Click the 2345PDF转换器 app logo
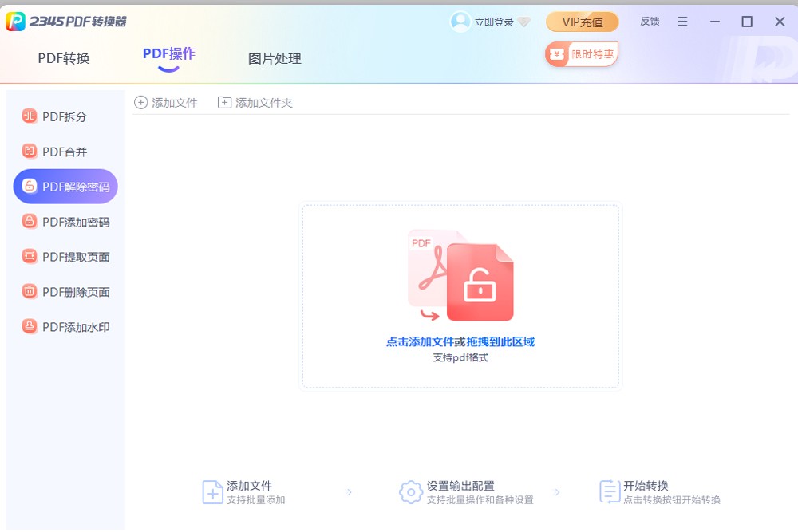 15,22
